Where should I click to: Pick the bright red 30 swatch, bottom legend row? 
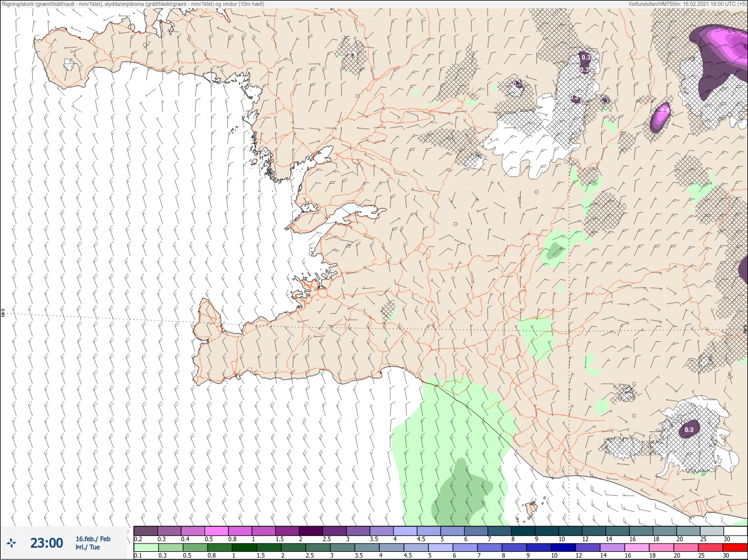pos(735,548)
